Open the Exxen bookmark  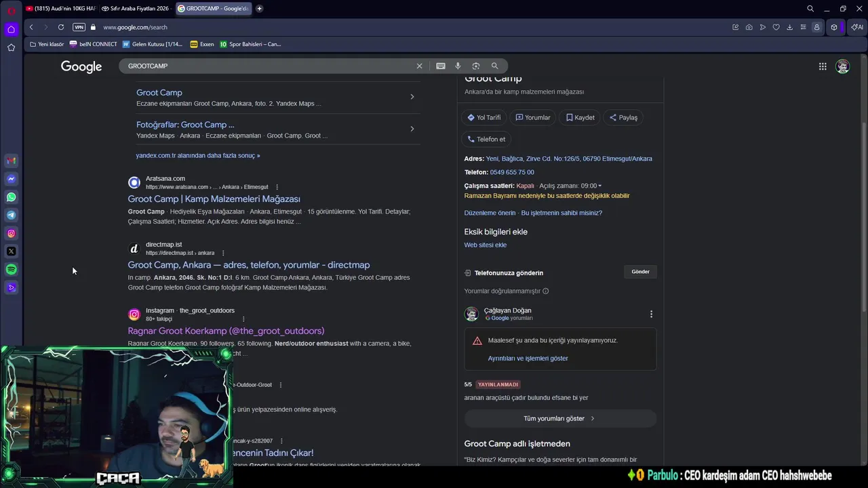[x=202, y=44]
